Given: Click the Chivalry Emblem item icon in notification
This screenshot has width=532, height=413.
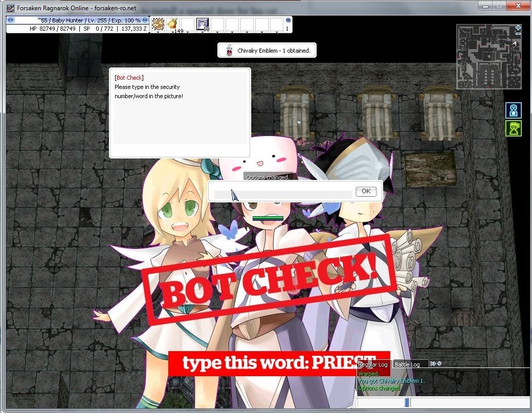Looking at the screenshot, I should (x=229, y=51).
